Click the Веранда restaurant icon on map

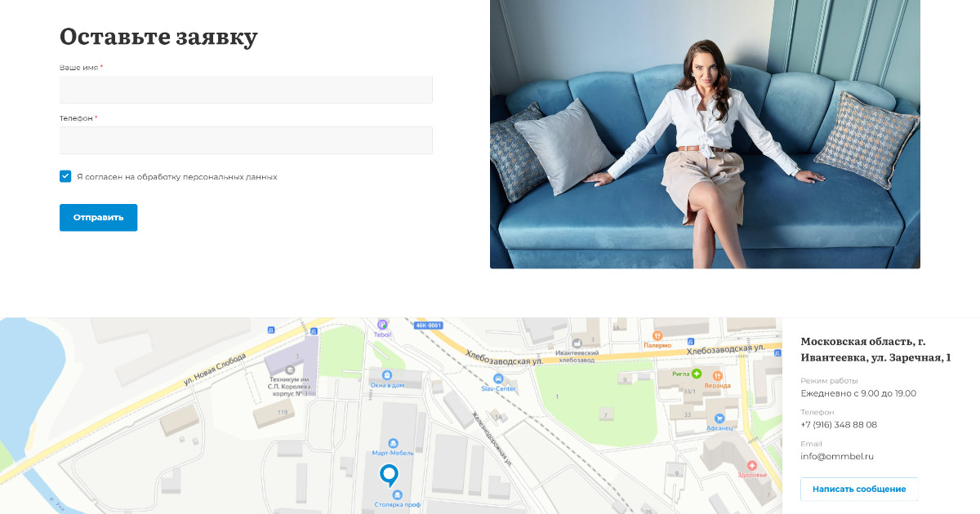pyautogui.click(x=718, y=375)
